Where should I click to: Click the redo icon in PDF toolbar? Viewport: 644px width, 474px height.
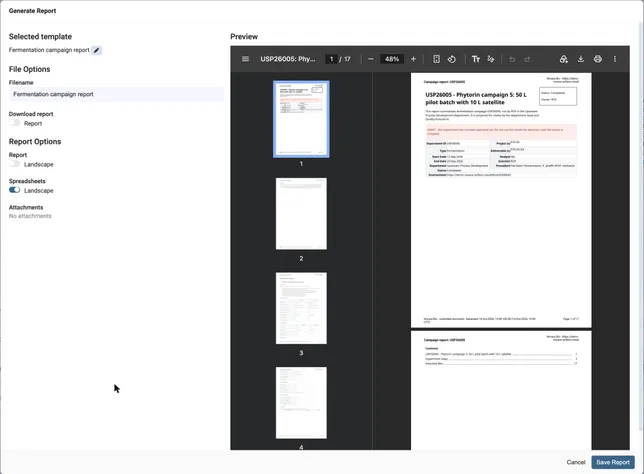527,59
